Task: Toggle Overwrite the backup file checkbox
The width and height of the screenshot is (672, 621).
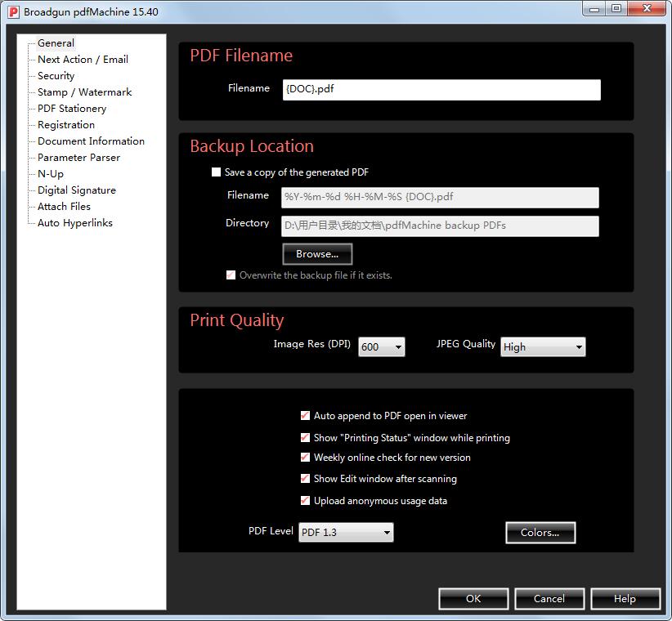Action: tap(231, 275)
